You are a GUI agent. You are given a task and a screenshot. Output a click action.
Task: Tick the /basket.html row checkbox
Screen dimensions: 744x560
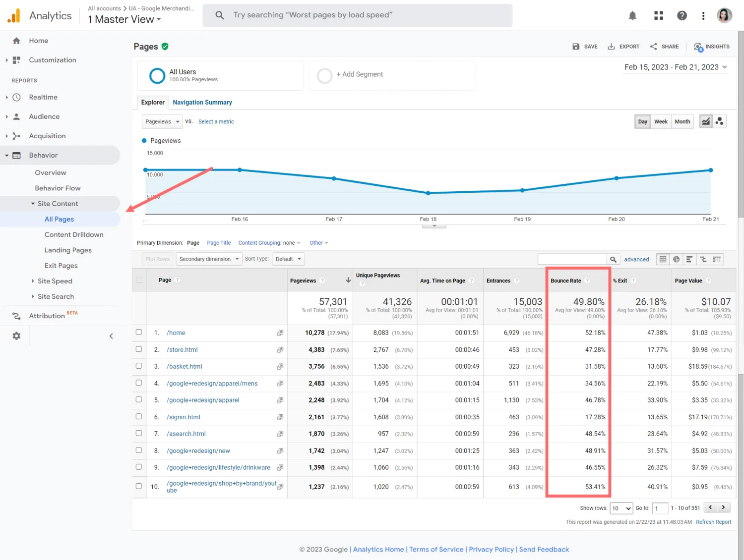click(x=139, y=366)
